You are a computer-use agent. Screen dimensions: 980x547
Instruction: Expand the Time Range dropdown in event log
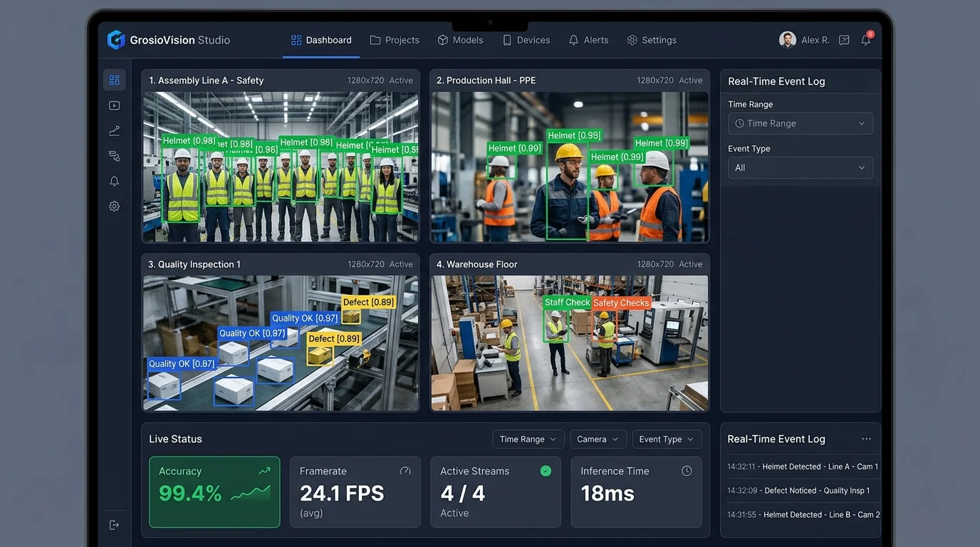tap(801, 123)
